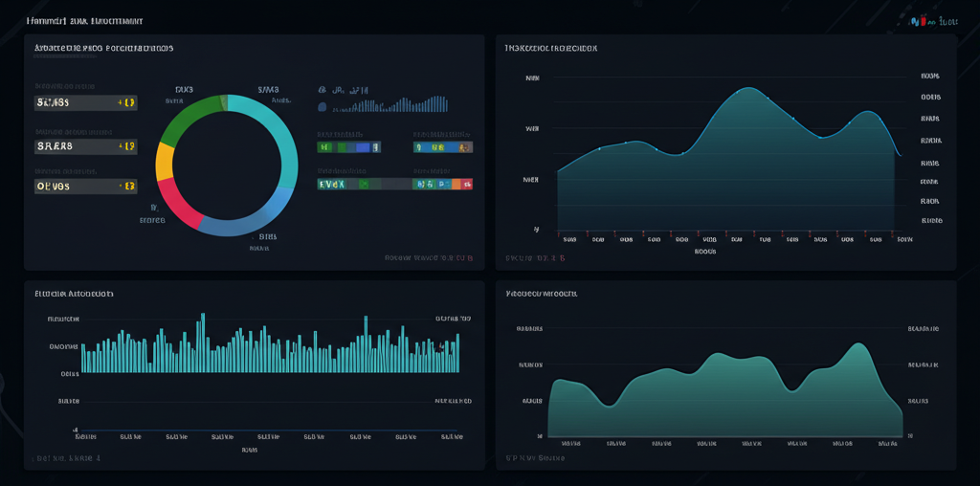Click the dashboard title in the top-left corner
The image size is (980, 486).
[87, 20]
